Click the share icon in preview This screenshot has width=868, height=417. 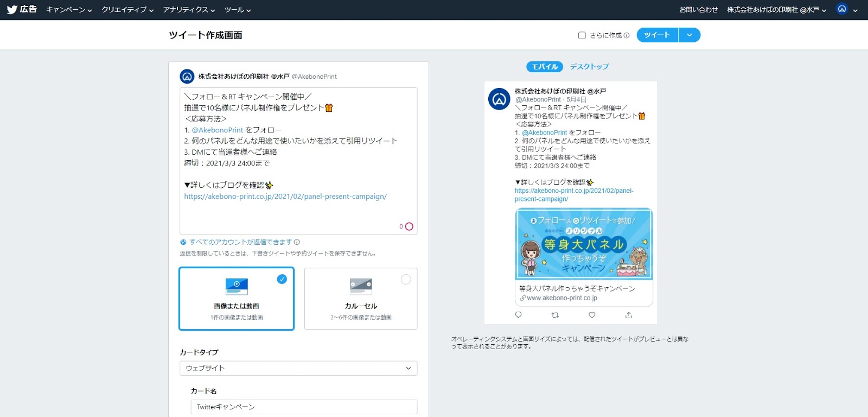(629, 315)
